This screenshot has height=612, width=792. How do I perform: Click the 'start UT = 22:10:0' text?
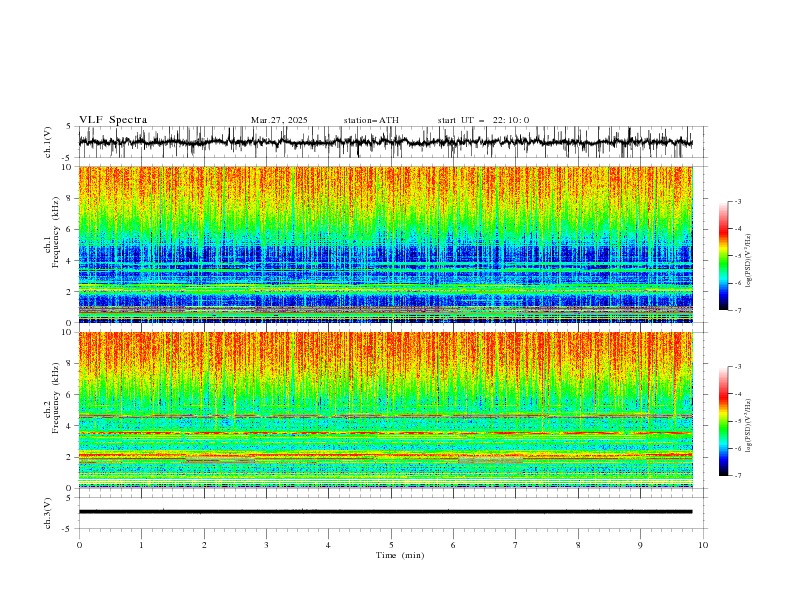pyautogui.click(x=483, y=120)
